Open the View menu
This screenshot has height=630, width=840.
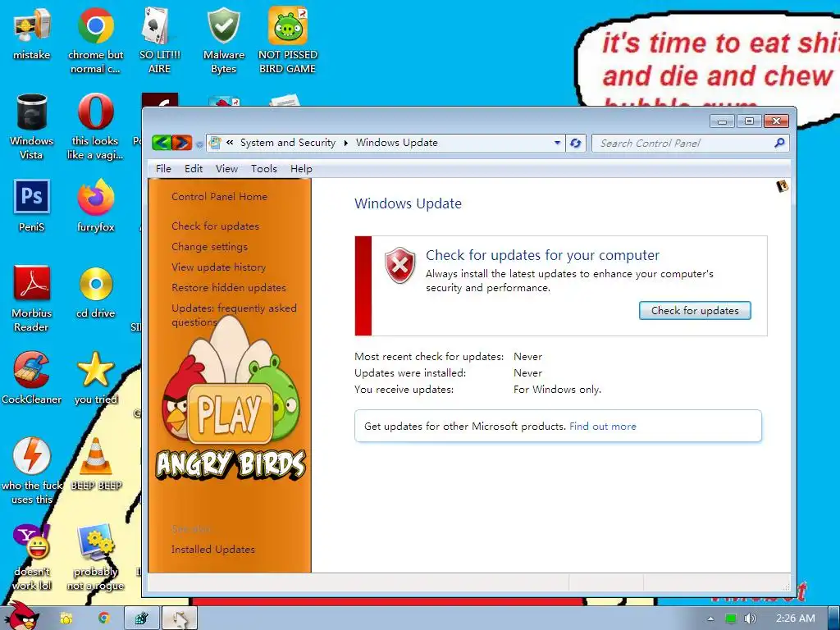tap(226, 169)
